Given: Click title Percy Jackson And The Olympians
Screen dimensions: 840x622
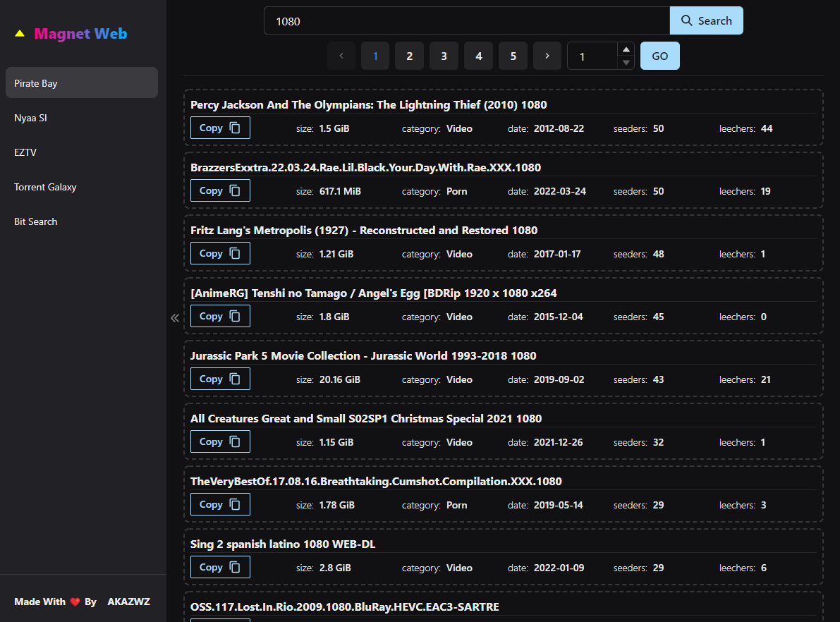Looking at the screenshot, I should point(369,104).
